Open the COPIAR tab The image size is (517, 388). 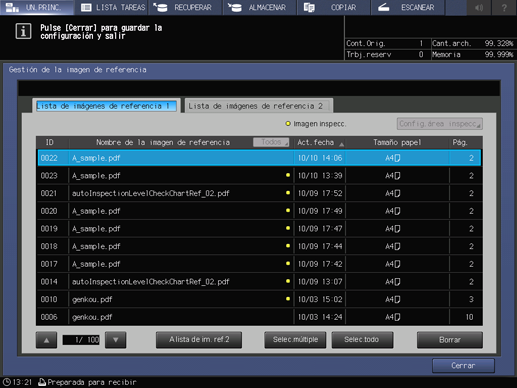(x=334, y=7)
